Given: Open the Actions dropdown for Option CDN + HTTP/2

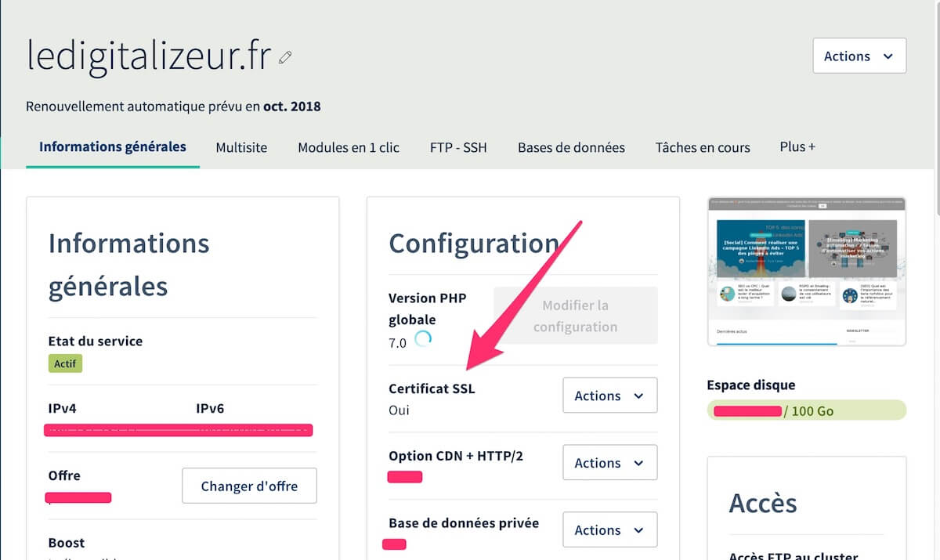Looking at the screenshot, I should tap(609, 462).
